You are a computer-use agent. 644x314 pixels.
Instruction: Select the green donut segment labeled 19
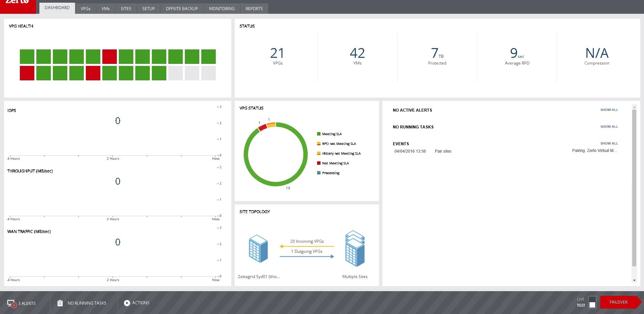(276, 184)
